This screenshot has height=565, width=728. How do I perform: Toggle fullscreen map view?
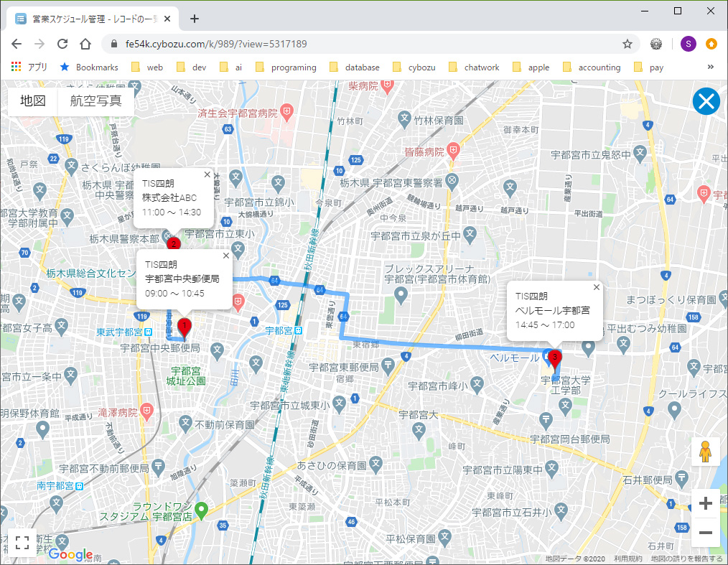click(x=22, y=543)
